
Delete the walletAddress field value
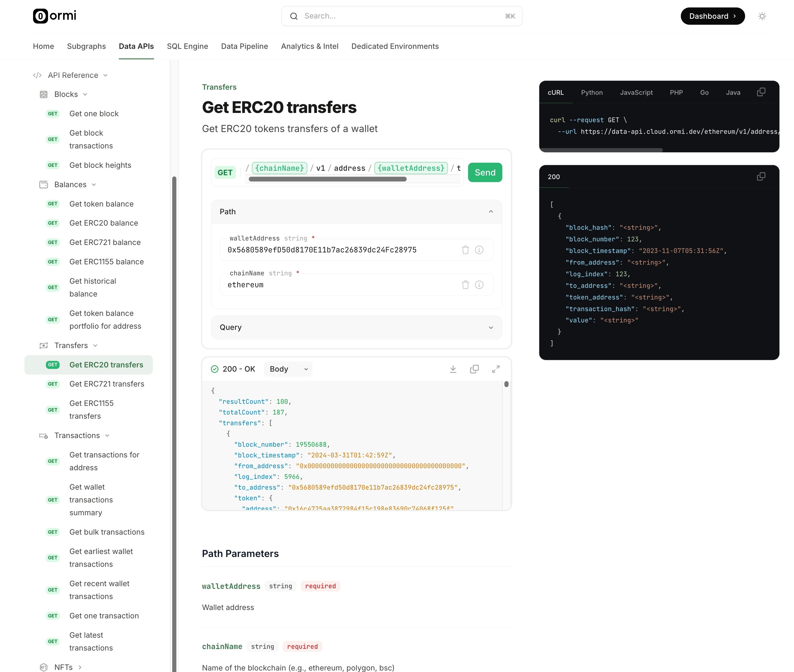pos(465,250)
